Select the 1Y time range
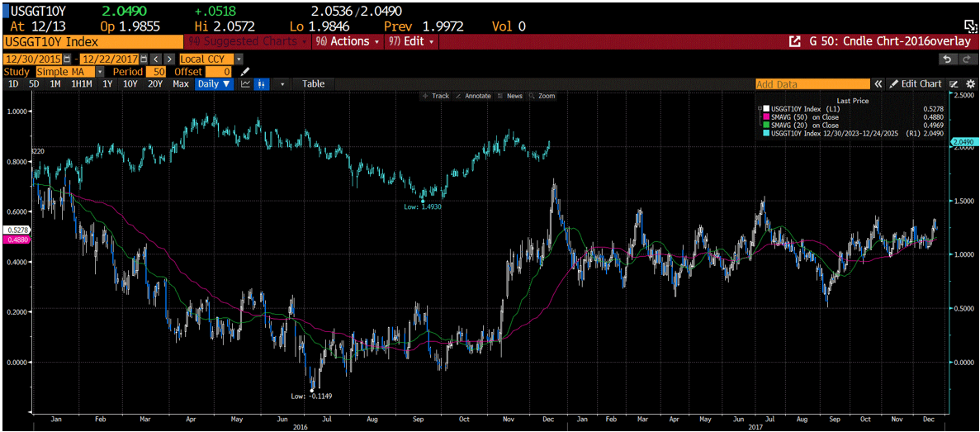 point(108,83)
